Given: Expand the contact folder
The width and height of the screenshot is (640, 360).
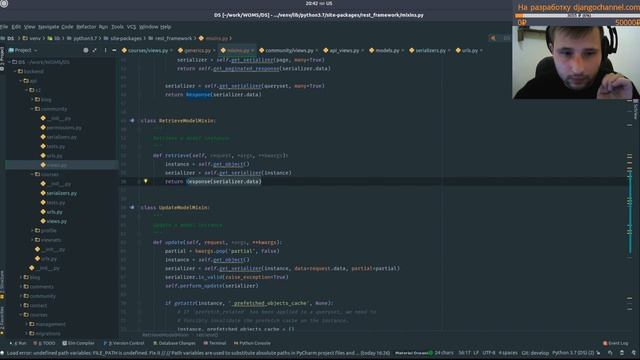Looking at the screenshot, I should click(x=21, y=306).
